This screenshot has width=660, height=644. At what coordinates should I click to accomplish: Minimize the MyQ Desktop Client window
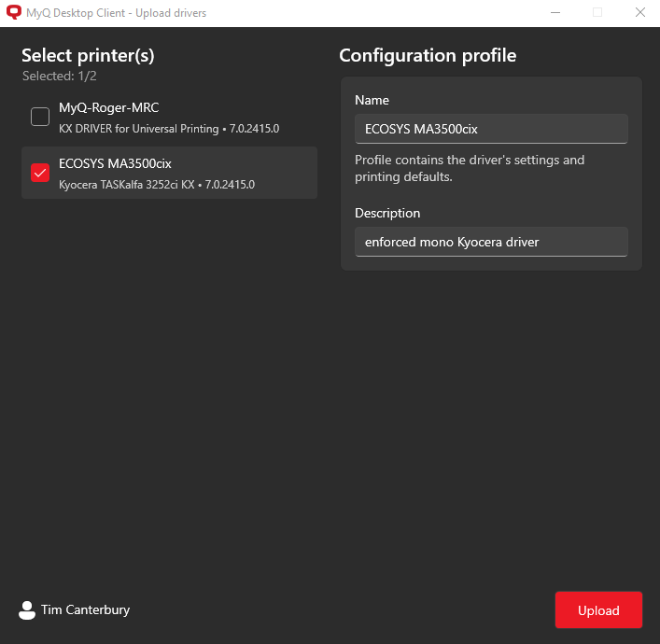(x=555, y=13)
